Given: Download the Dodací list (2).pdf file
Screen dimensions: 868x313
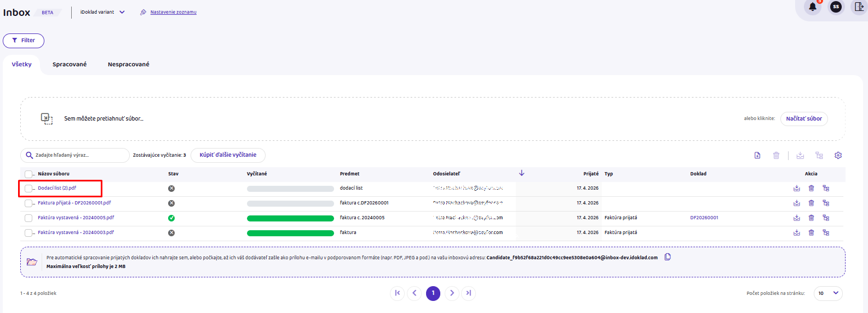Looking at the screenshot, I should point(797,189).
